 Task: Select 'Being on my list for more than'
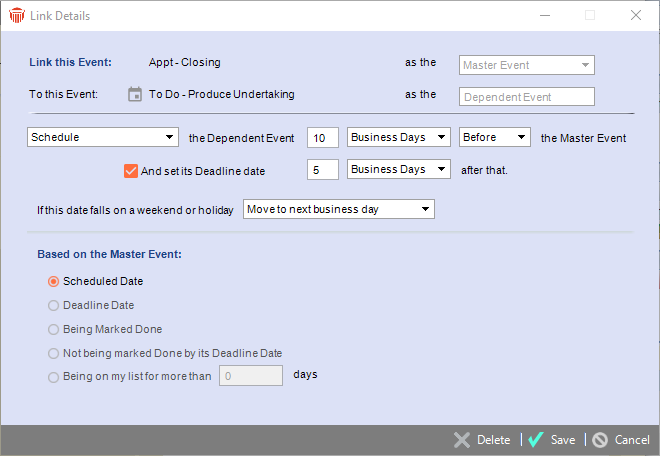click(54, 377)
